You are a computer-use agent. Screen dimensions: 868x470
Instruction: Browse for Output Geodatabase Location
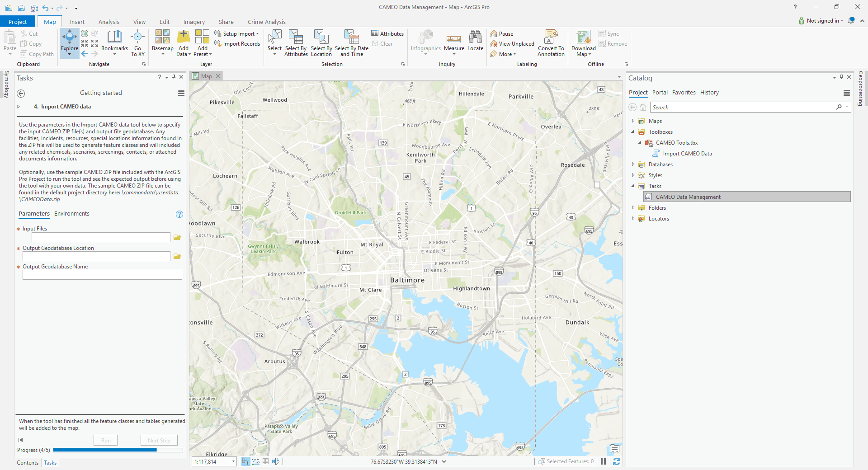tap(177, 256)
